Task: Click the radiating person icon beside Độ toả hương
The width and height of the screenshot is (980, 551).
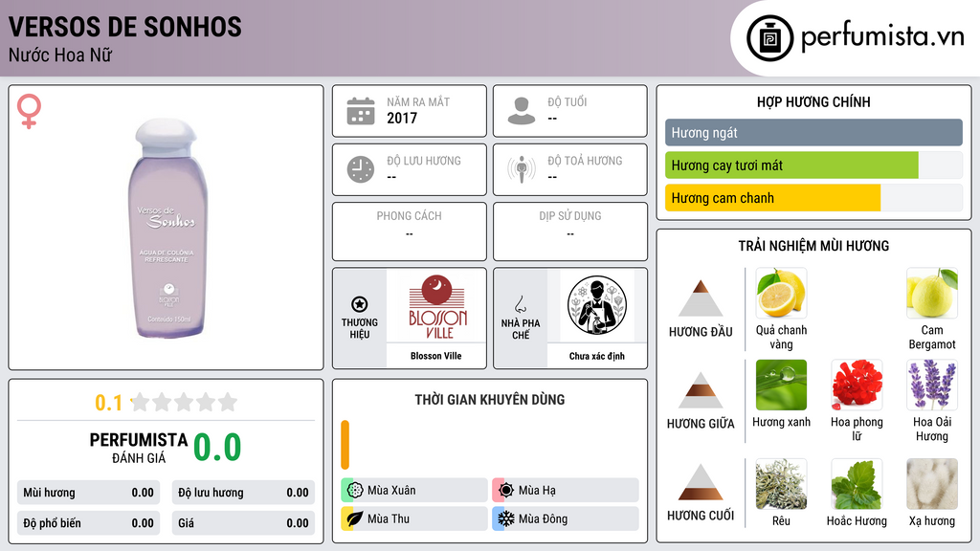Action: [522, 169]
